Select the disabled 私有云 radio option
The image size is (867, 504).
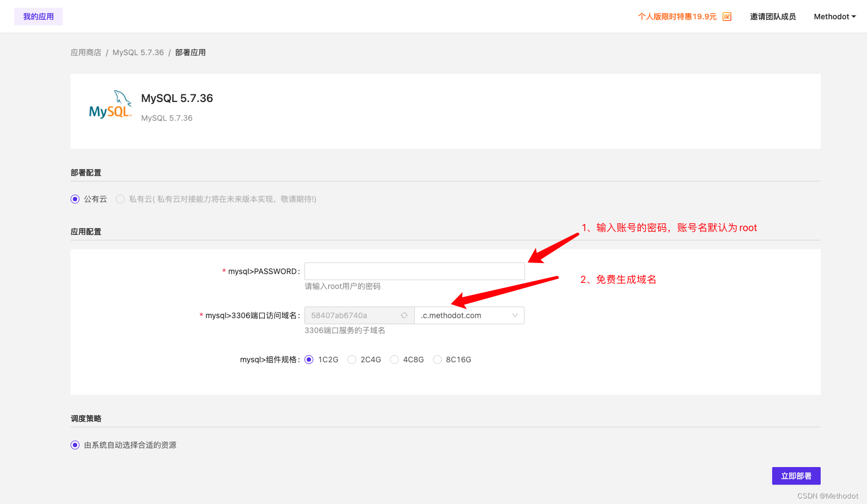coord(120,199)
